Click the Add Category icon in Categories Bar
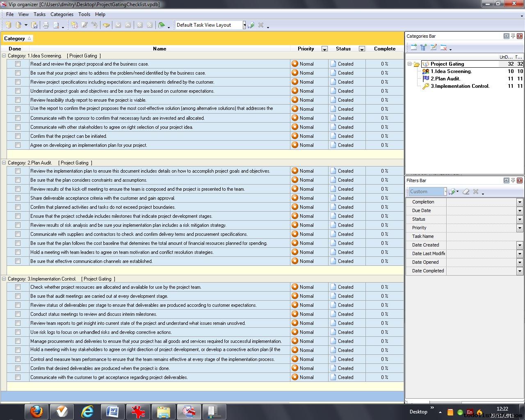 413,48
